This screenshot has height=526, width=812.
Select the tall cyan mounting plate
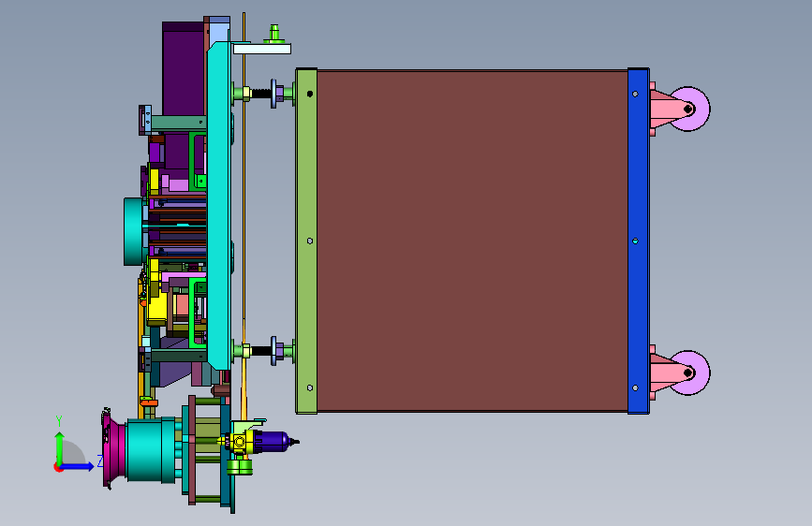coord(219,206)
